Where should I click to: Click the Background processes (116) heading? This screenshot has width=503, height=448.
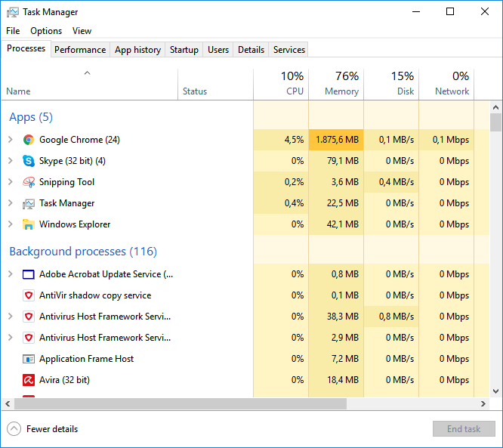click(83, 252)
